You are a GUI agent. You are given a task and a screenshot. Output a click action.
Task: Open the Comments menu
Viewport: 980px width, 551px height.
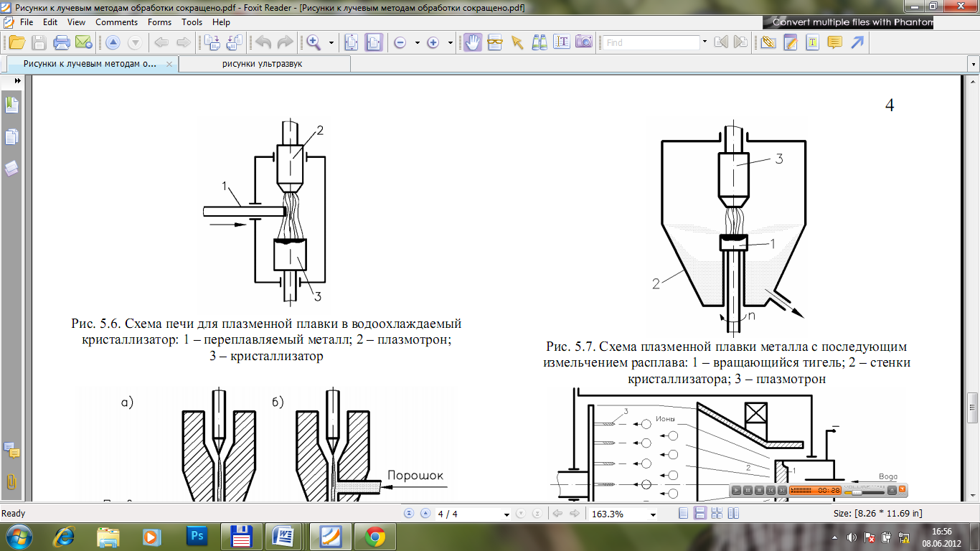click(116, 22)
